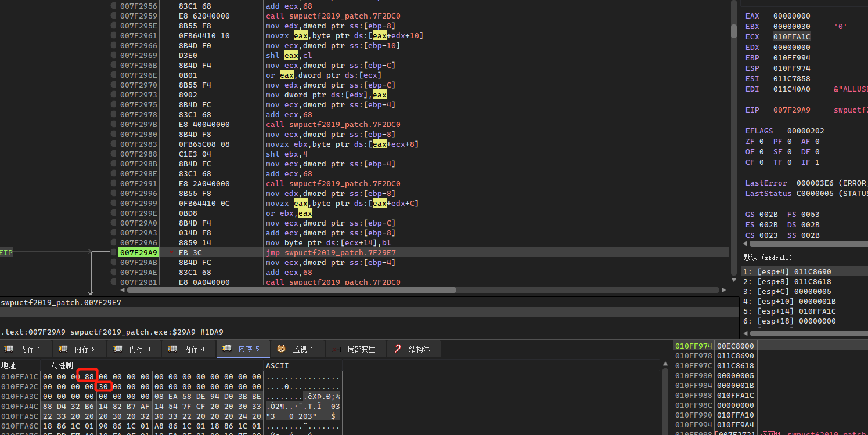Screen dimensions: 868x435
Task: Open the 内存 4 dump tab
Action: coord(189,349)
